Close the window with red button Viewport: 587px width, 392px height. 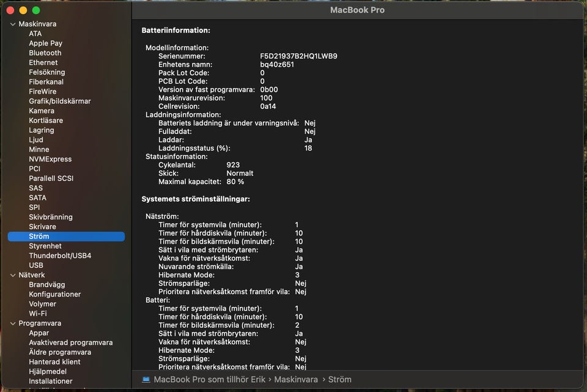pos(11,10)
